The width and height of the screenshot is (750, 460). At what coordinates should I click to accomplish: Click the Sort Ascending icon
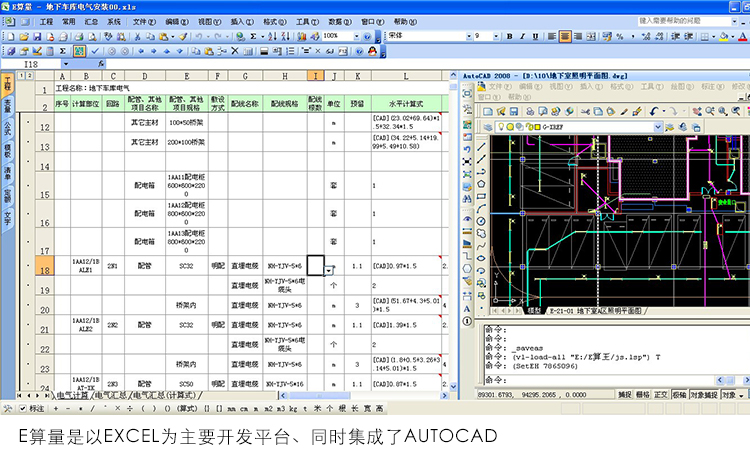(272, 36)
